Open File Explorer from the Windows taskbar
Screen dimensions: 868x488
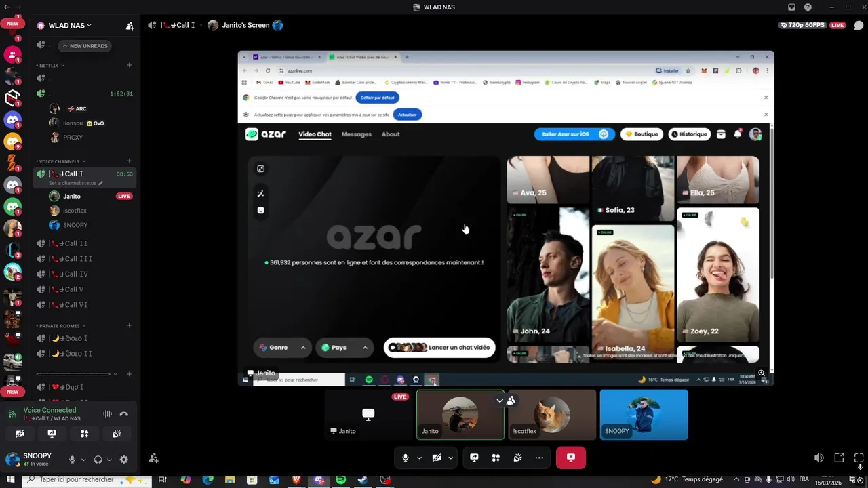(230, 480)
